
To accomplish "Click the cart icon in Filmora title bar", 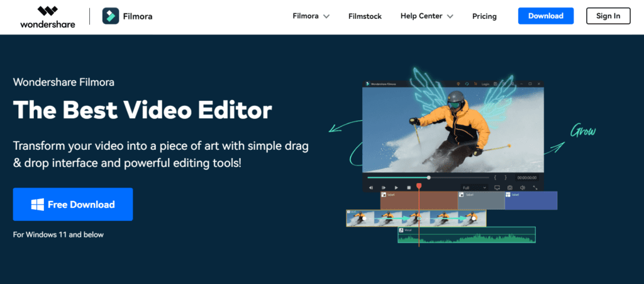I will click(x=475, y=84).
